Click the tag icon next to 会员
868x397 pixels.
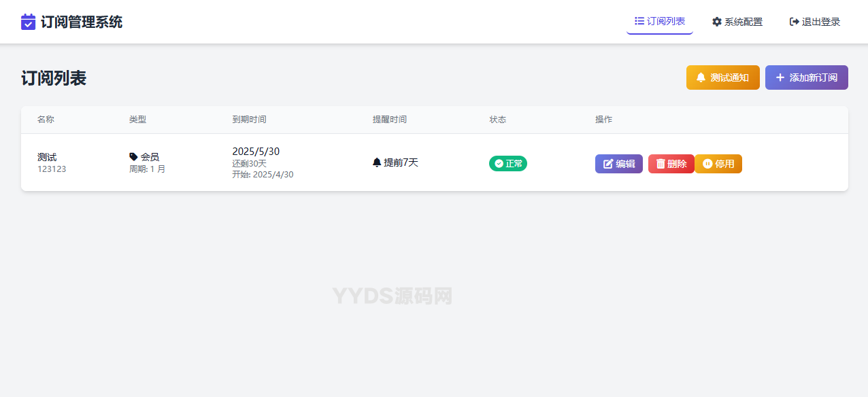[133, 156]
